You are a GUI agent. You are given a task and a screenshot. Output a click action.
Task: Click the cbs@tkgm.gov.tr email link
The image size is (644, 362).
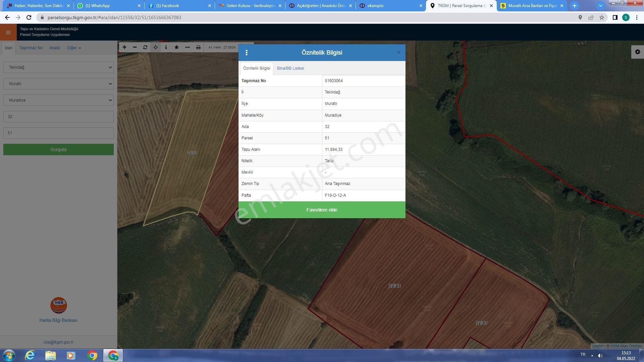pyautogui.click(x=58, y=342)
